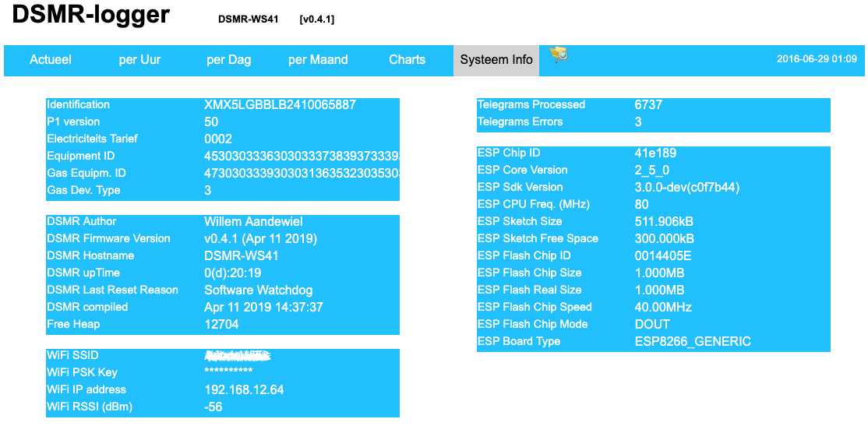Switch to the per Uur tab
Screen dimensions: 868x426
[x=139, y=60]
